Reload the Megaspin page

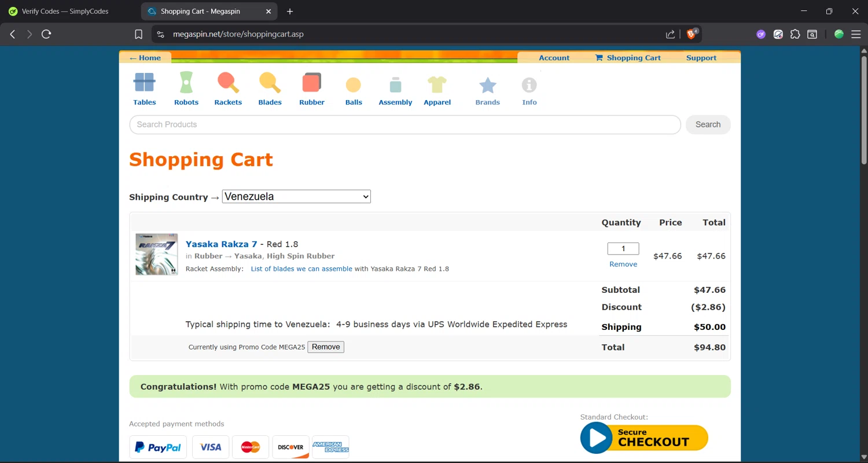point(47,34)
